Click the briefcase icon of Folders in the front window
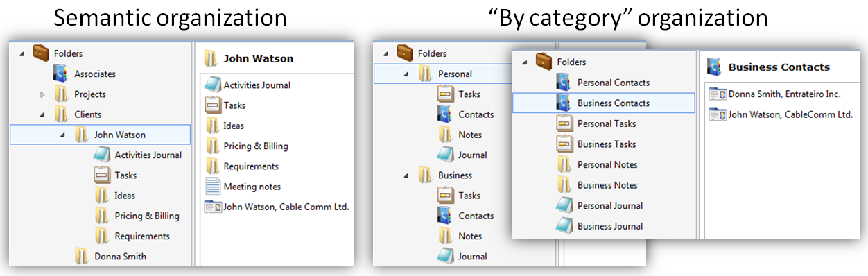This screenshot has width=868, height=276. [x=544, y=61]
